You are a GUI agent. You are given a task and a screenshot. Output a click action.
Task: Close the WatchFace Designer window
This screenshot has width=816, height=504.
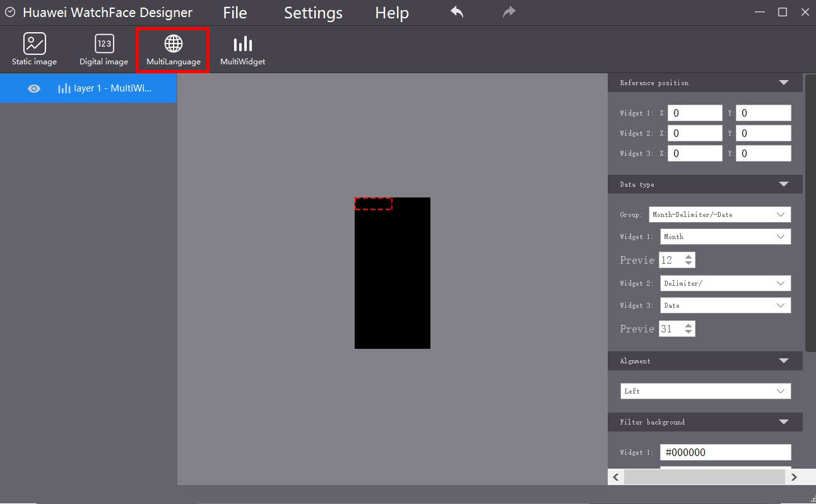(x=805, y=12)
